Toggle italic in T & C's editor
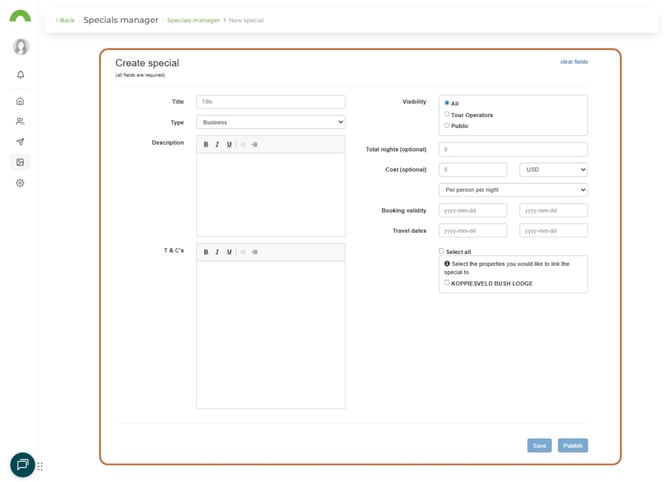 (x=217, y=252)
